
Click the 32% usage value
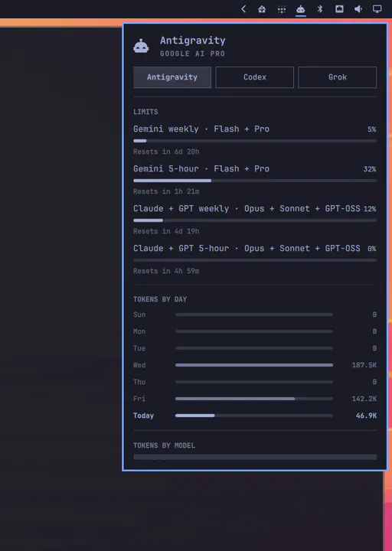coord(370,169)
